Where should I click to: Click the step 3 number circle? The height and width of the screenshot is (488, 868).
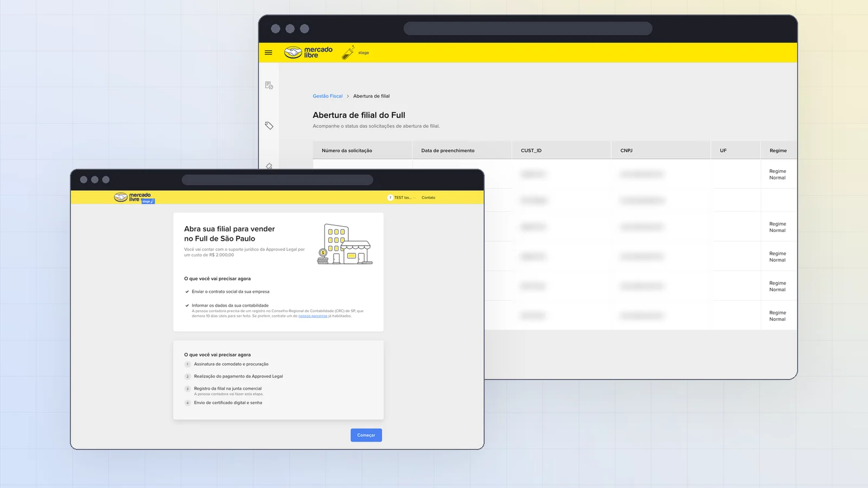[x=188, y=389]
